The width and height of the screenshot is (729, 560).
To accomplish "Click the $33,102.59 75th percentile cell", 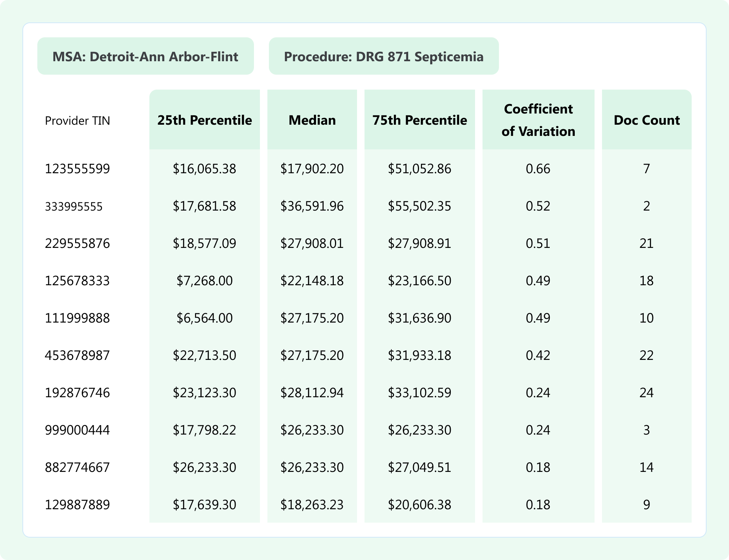I will pyautogui.click(x=419, y=393).
